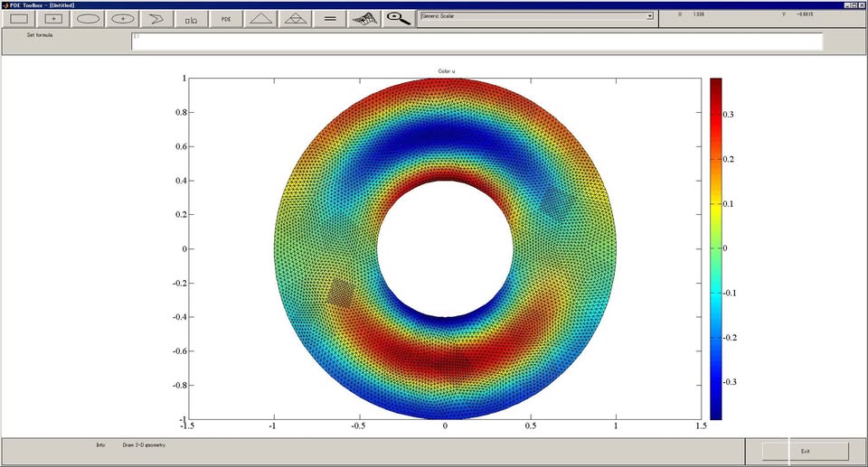868x467 pixels.
Task: Click the Y coordinate readout value
Action: click(x=805, y=14)
